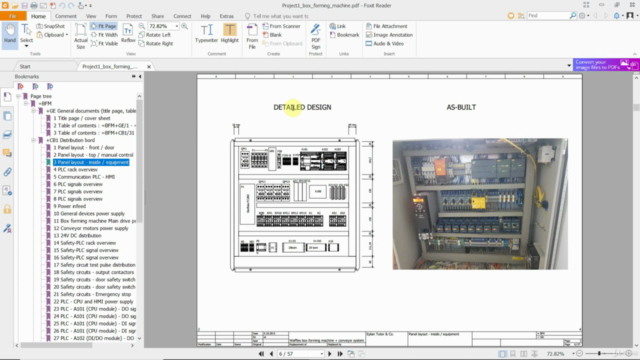Create a Blank PDF
640x360 pixels.
[272, 35]
